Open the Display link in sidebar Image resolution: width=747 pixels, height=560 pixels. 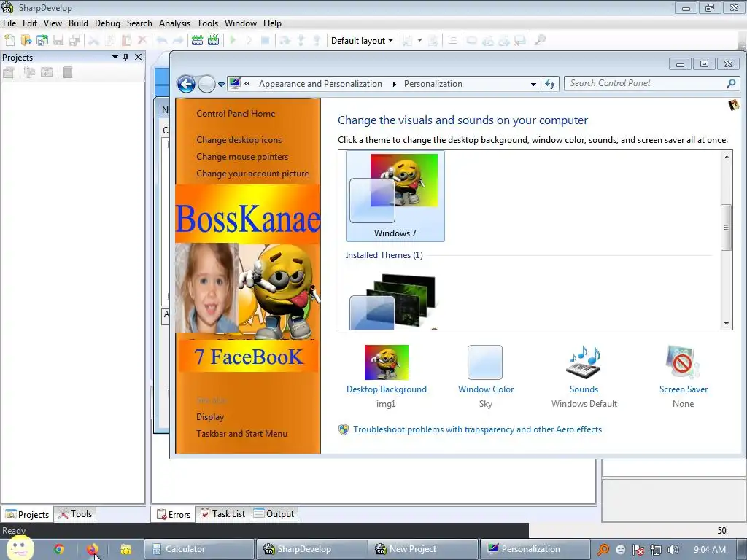click(210, 416)
